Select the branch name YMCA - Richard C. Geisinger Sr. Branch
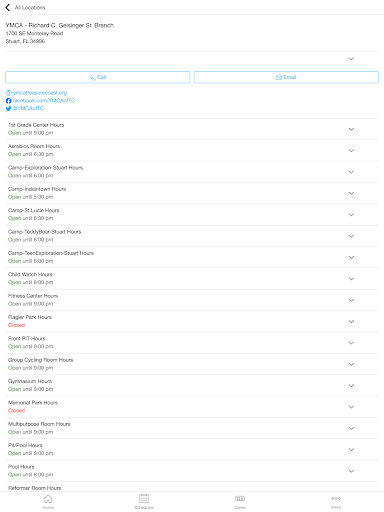This screenshot has height=512, width=384. click(x=60, y=25)
